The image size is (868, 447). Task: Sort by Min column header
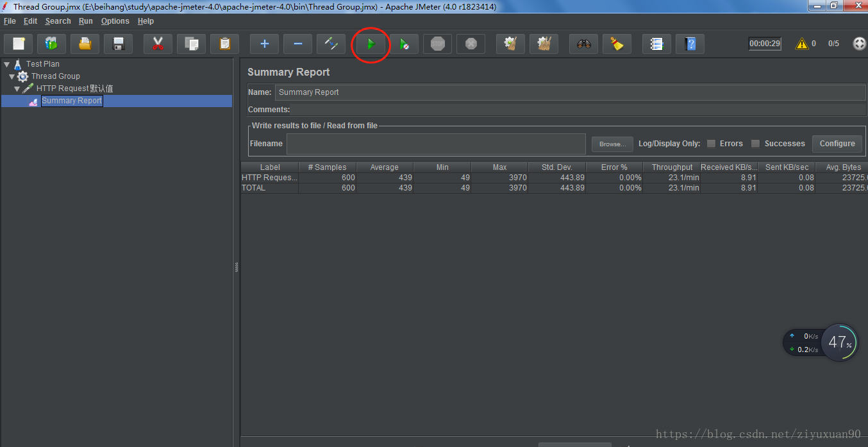tap(442, 167)
